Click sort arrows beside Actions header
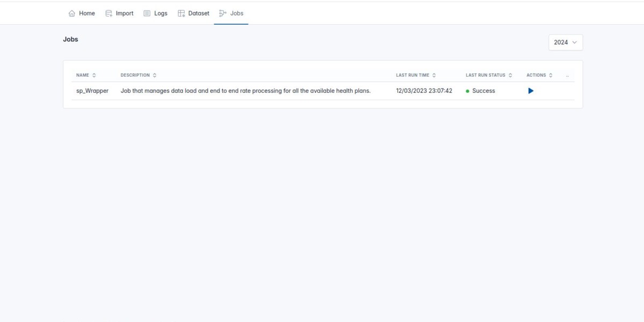 click(x=551, y=75)
